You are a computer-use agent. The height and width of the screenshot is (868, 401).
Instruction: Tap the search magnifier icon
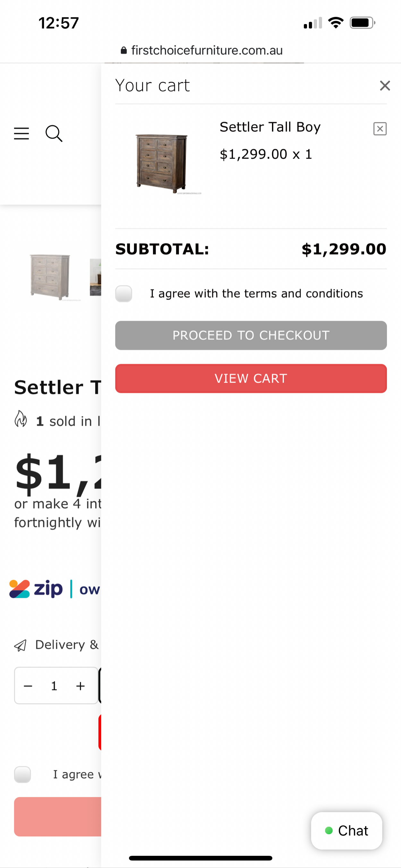coord(54,134)
